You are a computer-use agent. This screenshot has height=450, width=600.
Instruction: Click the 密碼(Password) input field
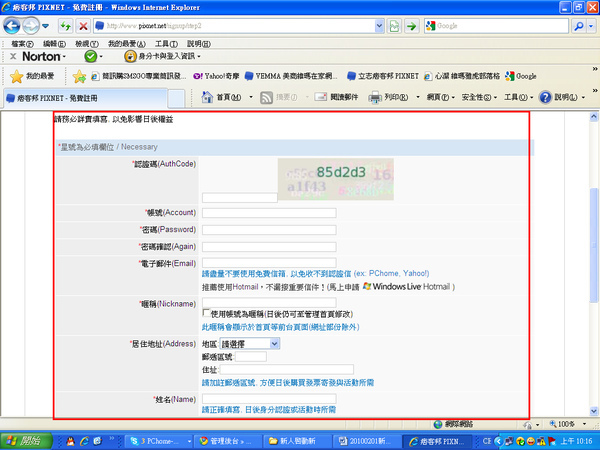(269, 230)
